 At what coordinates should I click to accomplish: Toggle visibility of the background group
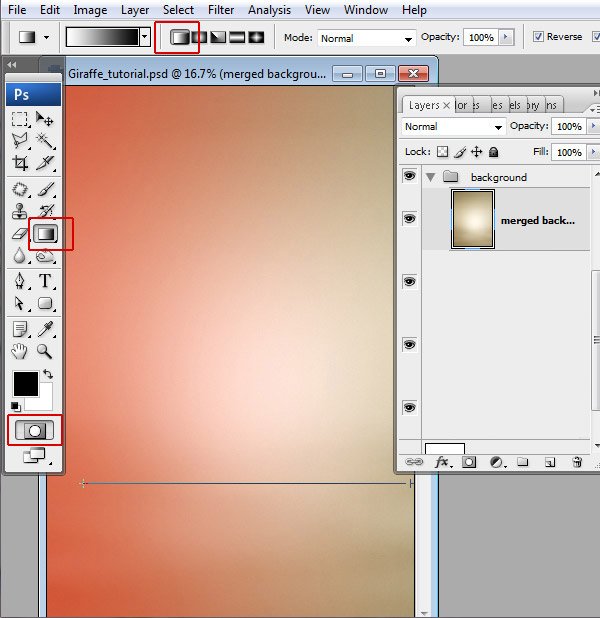click(409, 176)
